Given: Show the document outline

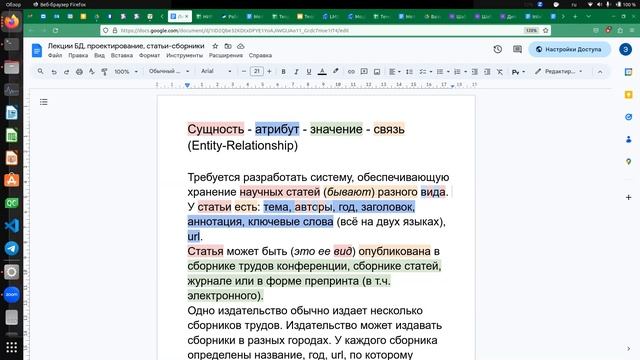Looking at the screenshot, I should click(x=44, y=102).
